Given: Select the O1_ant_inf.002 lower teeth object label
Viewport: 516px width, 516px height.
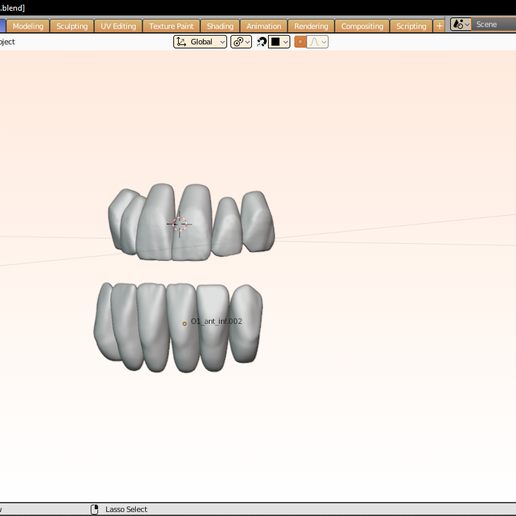Looking at the screenshot, I should (216, 321).
